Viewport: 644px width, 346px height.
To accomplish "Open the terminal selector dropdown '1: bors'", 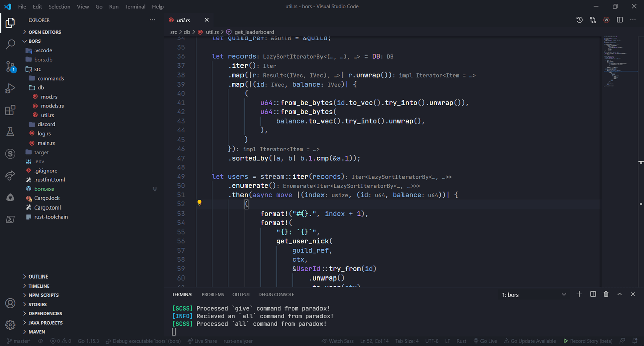I will click(535, 295).
